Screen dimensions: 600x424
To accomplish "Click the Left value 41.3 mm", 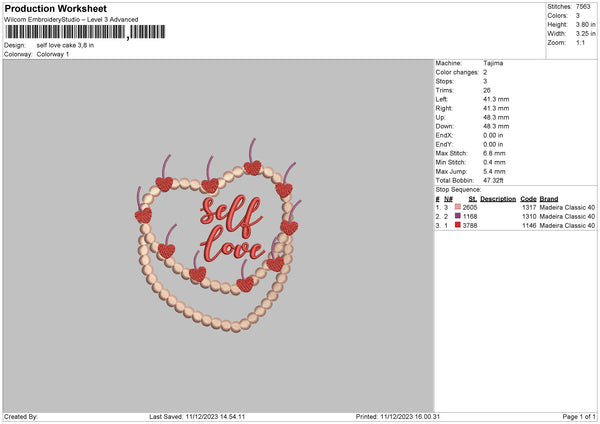I will [x=496, y=99].
